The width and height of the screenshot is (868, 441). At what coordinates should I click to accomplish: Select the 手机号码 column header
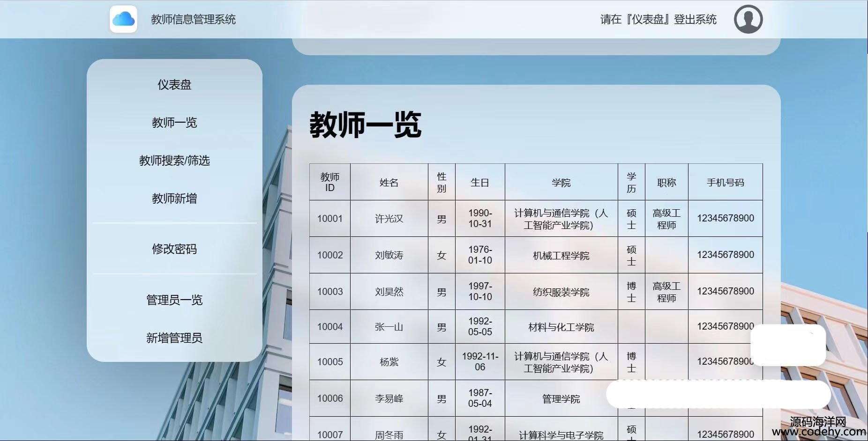click(726, 182)
